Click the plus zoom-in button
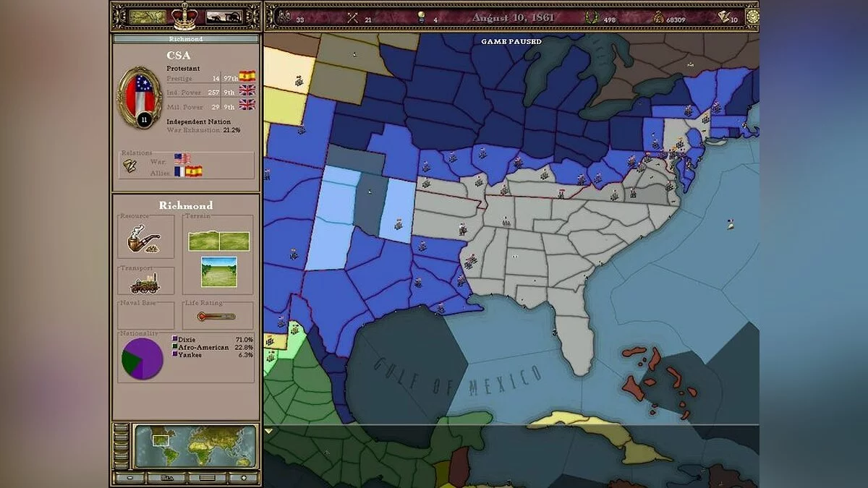Screen dimensions: 868x488 [x=243, y=477]
